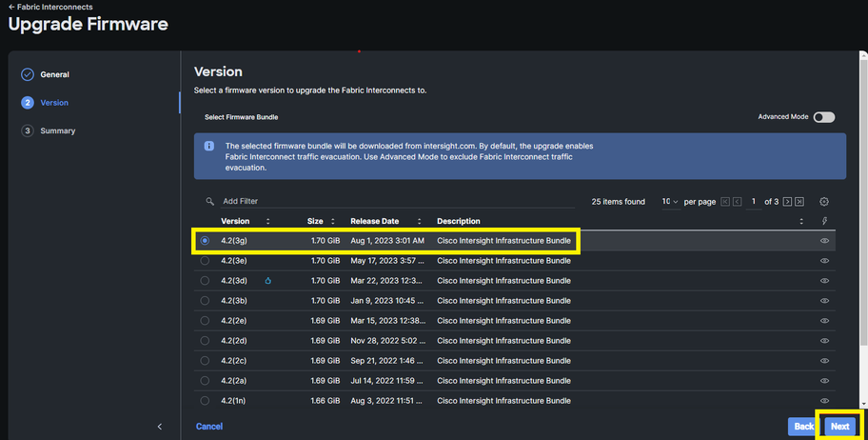Click the Add Filter input field
Viewport: 868px width, 440px height.
398,201
